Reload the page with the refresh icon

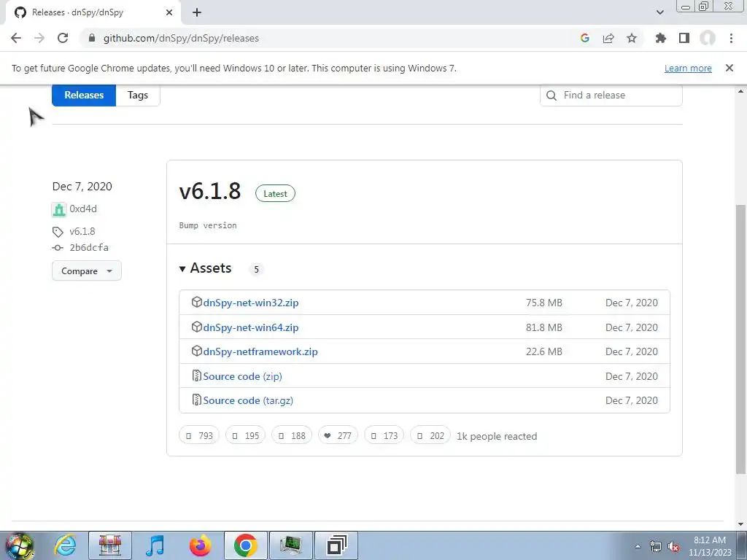click(x=63, y=38)
